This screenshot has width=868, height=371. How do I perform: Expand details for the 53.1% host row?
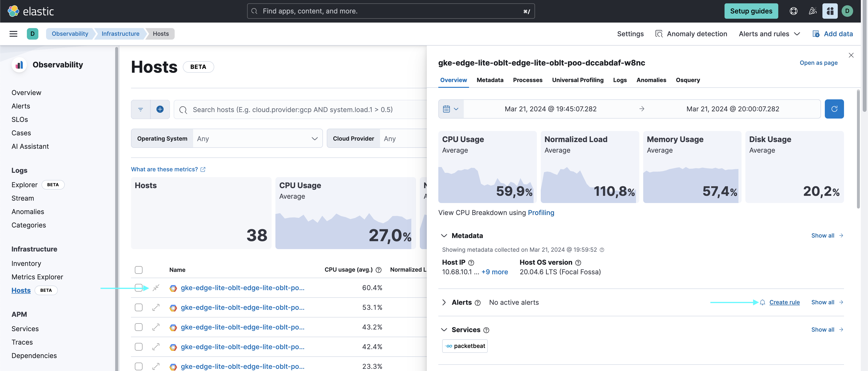[x=156, y=307]
